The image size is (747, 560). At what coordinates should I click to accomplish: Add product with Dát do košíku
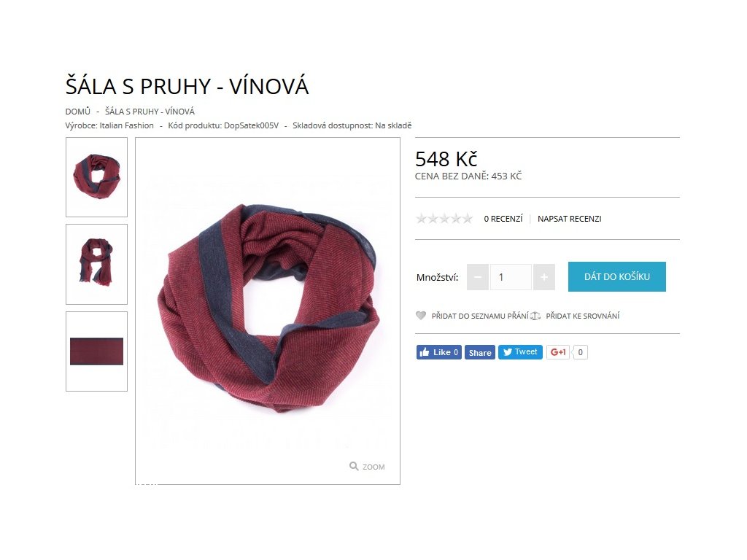pos(617,276)
